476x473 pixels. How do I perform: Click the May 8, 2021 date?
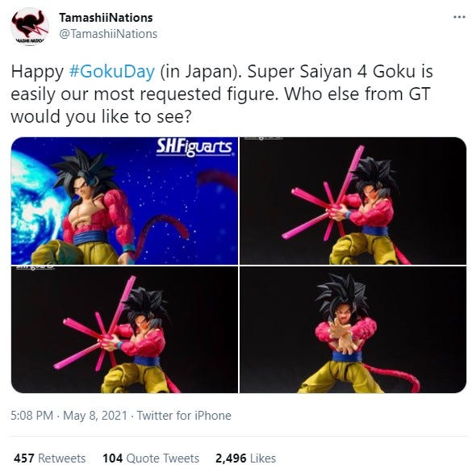(x=95, y=415)
